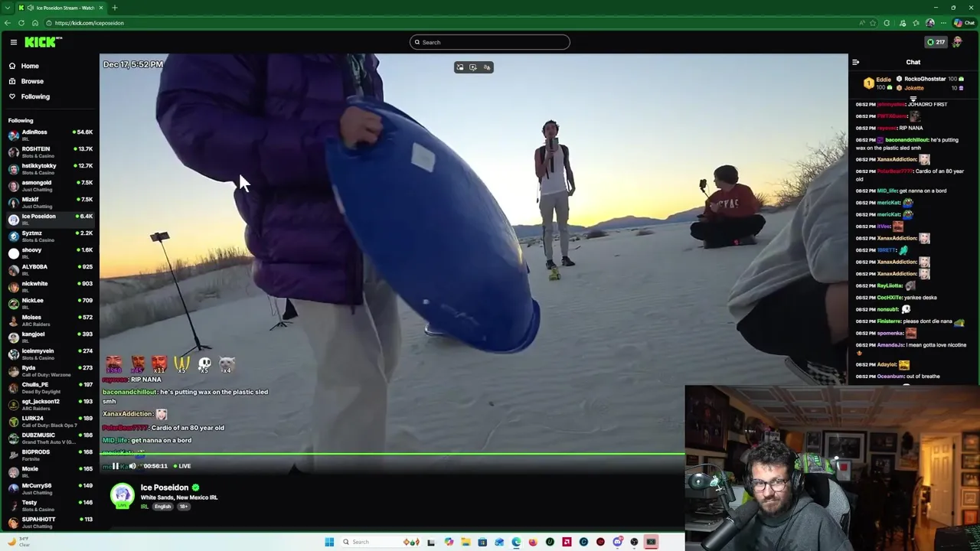Open the browser home button

coord(35,23)
